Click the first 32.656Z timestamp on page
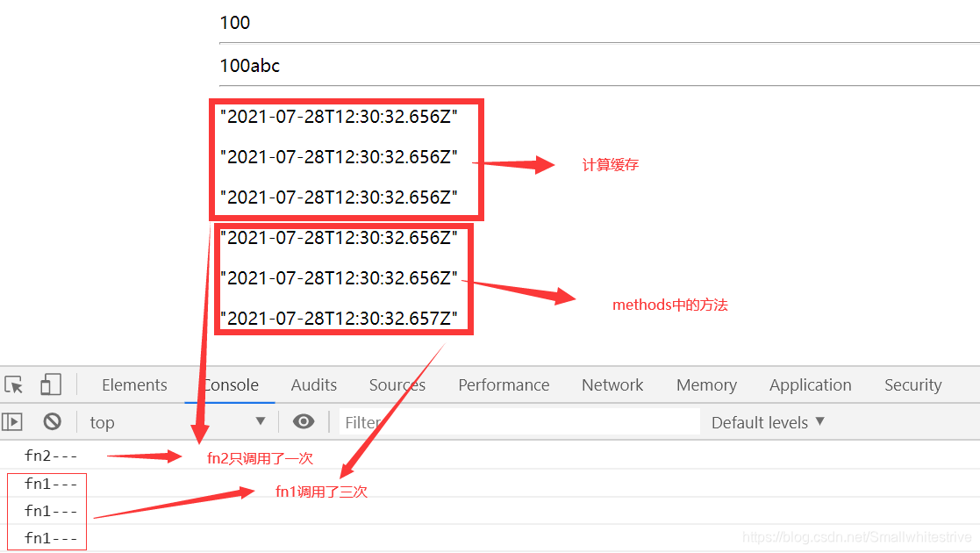 click(339, 117)
